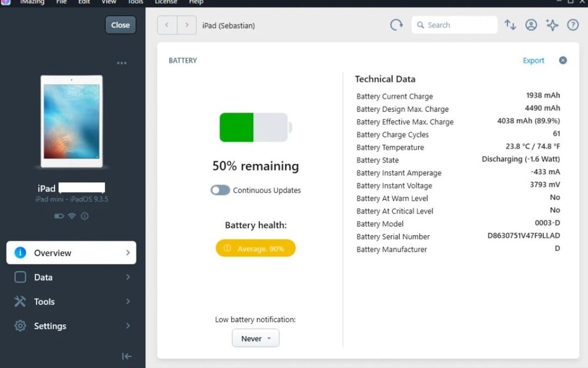Click the battery serial number D8630751V47F9LLAD
Screen dimensions: 588x368
click(523, 236)
